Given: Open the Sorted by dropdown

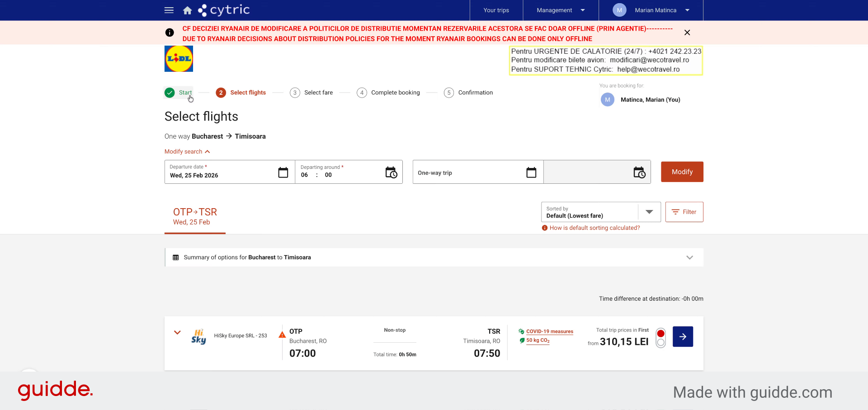Looking at the screenshot, I should [601, 212].
